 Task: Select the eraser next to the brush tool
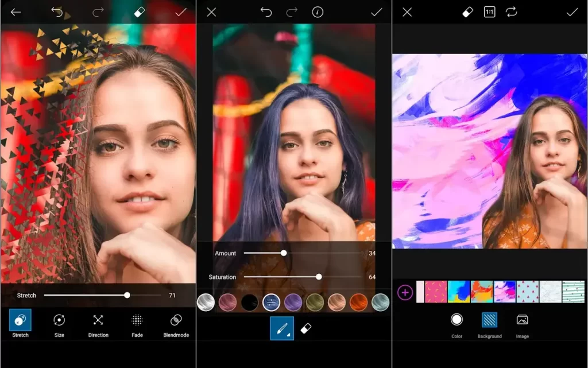pos(306,328)
